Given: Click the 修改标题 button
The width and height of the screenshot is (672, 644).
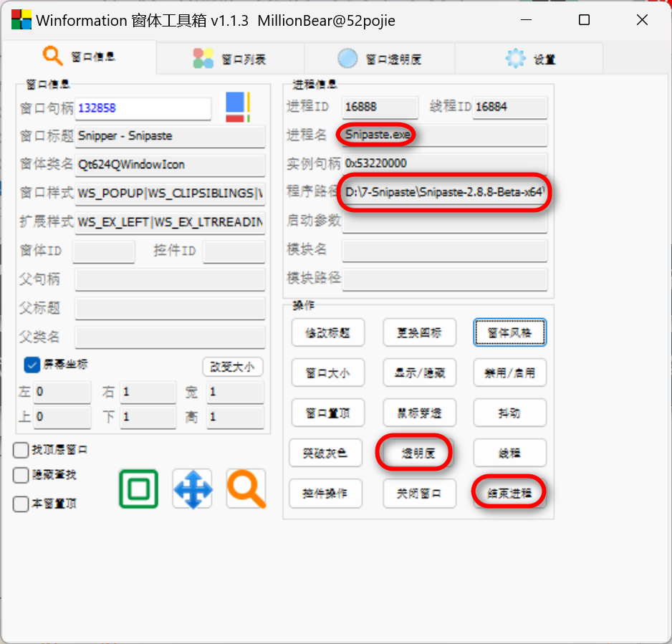Looking at the screenshot, I should (x=328, y=332).
